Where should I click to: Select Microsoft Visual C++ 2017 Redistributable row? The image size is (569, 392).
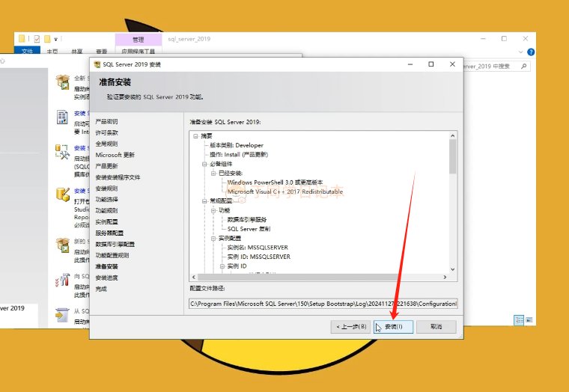pyautogui.click(x=284, y=192)
